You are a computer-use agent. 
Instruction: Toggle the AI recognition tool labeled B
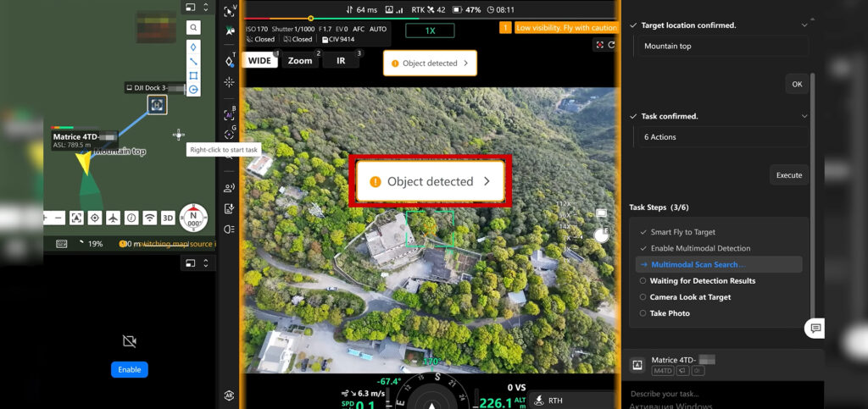[x=229, y=114]
